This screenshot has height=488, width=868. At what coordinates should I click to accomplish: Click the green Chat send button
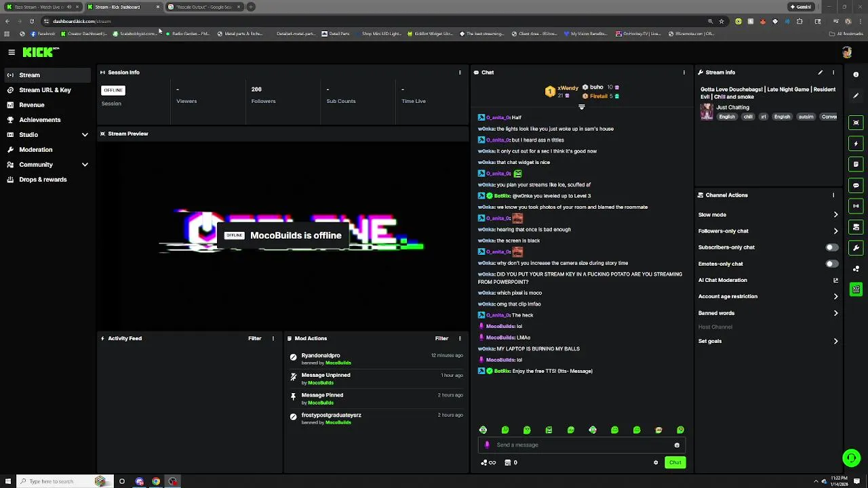click(x=675, y=463)
